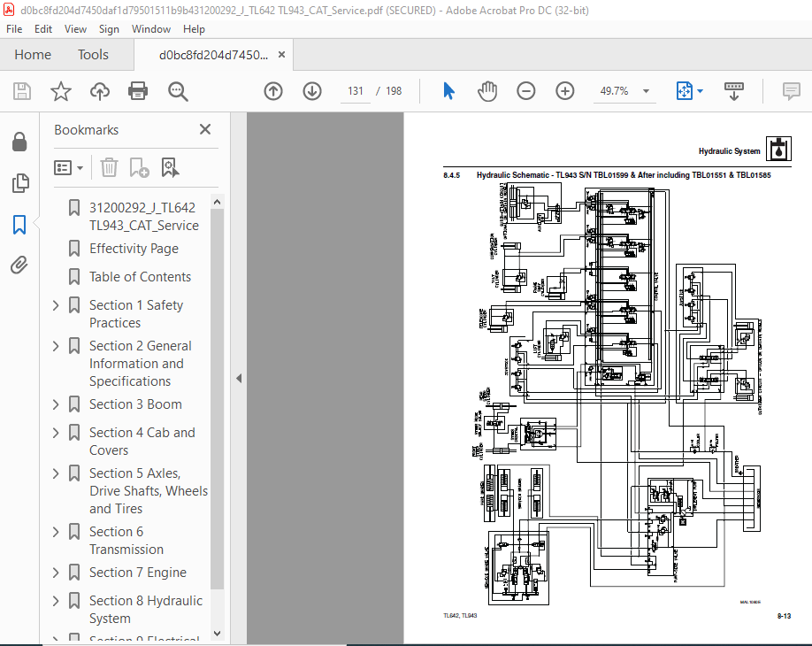Expand Section 4 Cab and Covers
This screenshot has height=646, width=812.
tap(56, 433)
